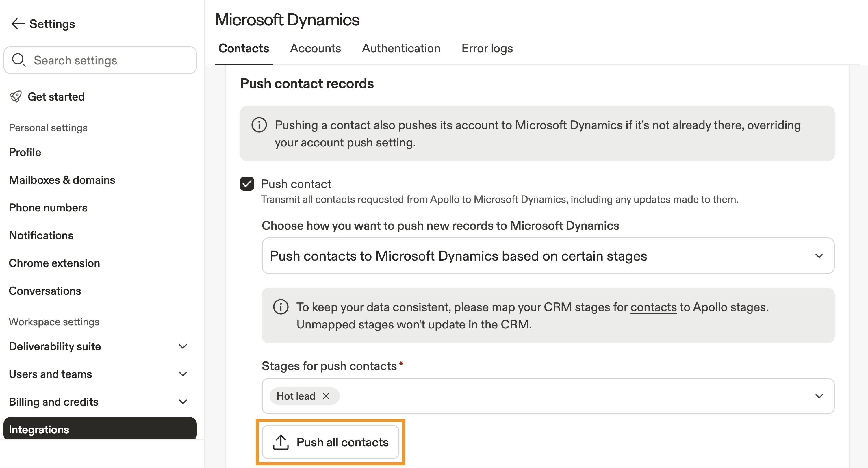Click the back arrow next to Settings
Image resolution: width=868 pixels, height=468 pixels.
point(18,24)
